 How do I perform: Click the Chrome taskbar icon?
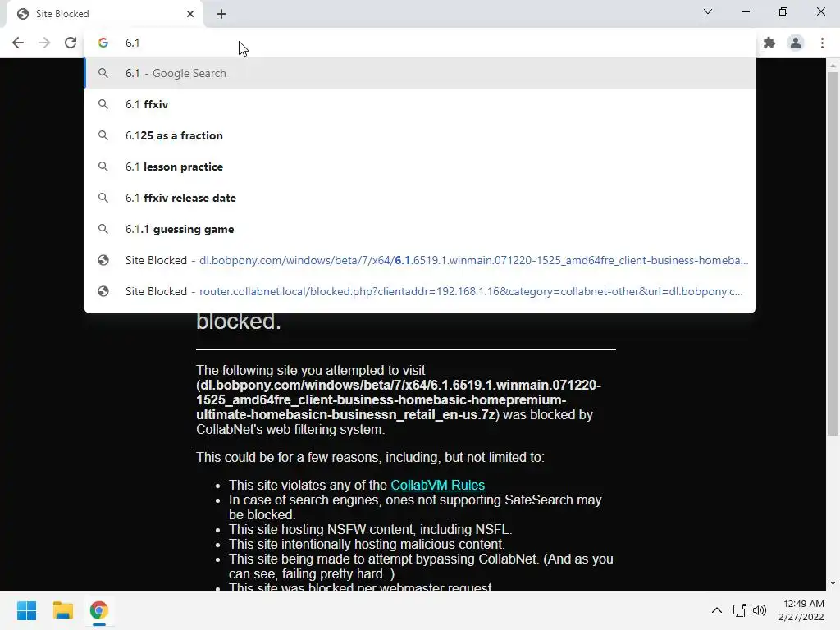pyautogui.click(x=98, y=610)
